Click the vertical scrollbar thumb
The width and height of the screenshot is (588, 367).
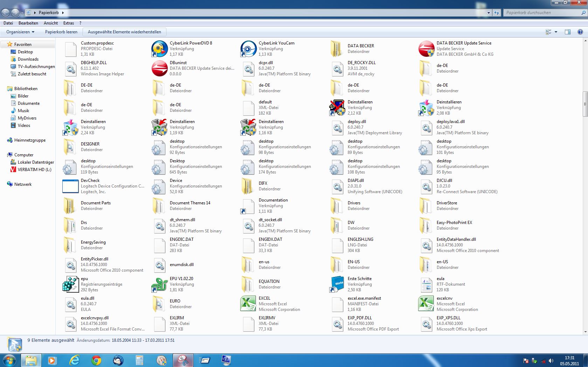tap(585, 104)
